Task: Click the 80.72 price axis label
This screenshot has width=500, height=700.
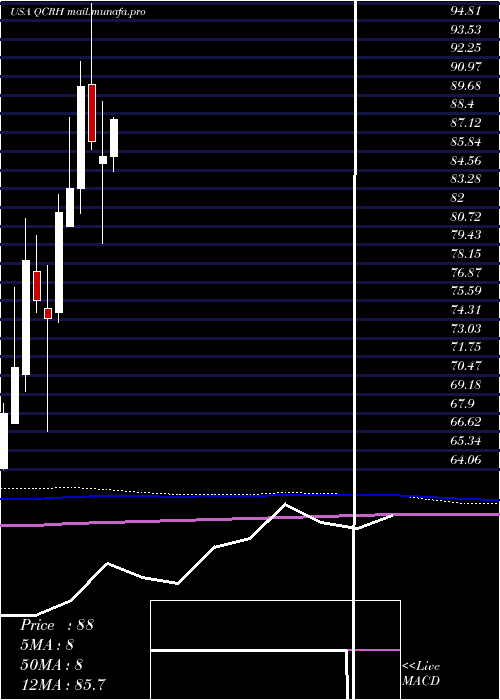Action: [x=466, y=217]
